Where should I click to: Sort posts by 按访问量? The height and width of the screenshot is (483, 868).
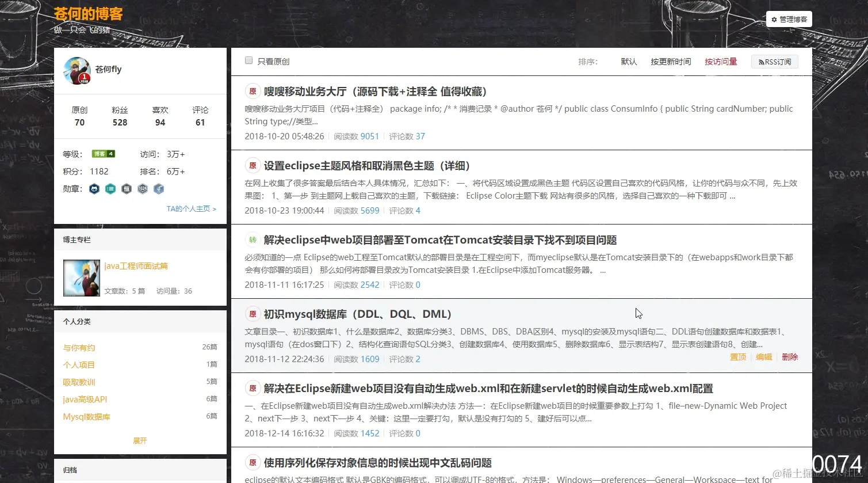[x=721, y=62]
